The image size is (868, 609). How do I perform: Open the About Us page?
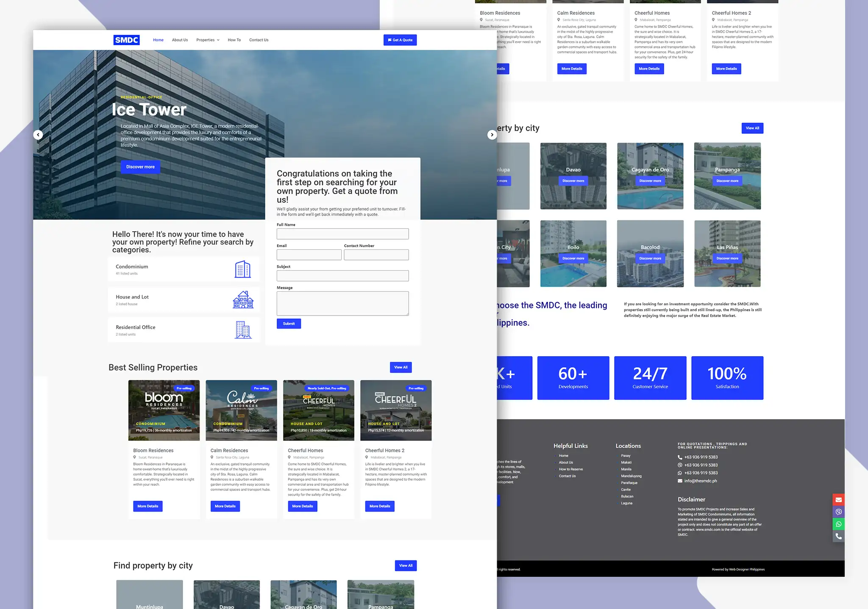click(180, 40)
